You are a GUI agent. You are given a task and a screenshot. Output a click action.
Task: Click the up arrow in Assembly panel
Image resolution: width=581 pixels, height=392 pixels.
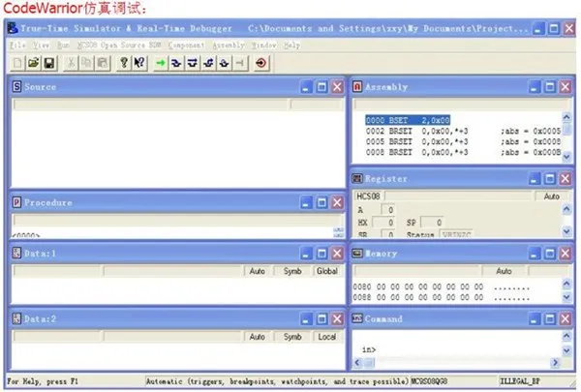566,117
